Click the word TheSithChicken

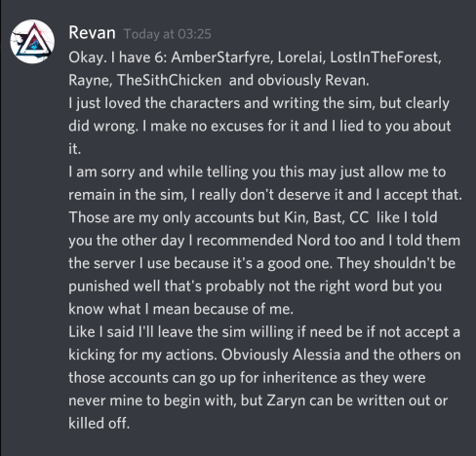click(x=169, y=80)
